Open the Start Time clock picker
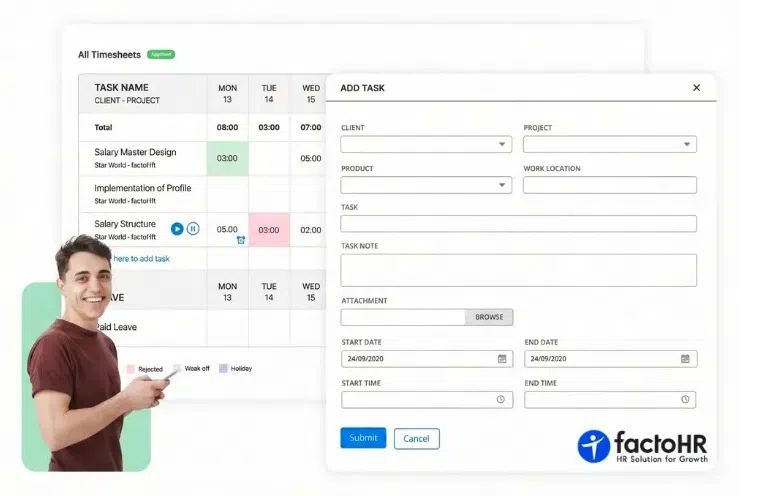This screenshot has height=496, width=767. [500, 399]
